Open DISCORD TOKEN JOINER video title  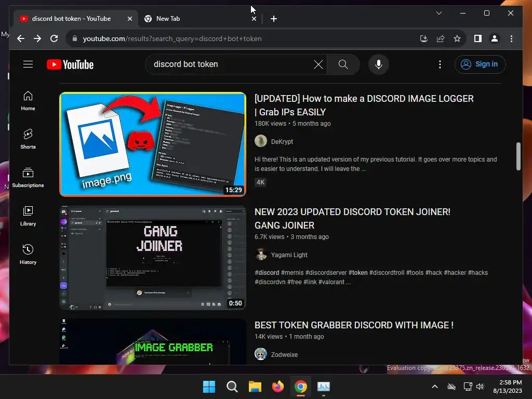tap(352, 219)
